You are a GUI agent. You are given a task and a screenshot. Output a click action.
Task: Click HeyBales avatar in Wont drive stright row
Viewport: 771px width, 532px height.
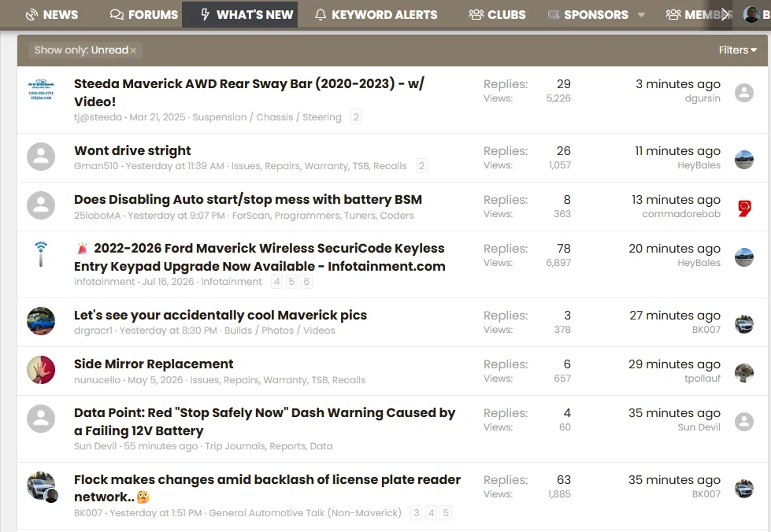(x=744, y=160)
